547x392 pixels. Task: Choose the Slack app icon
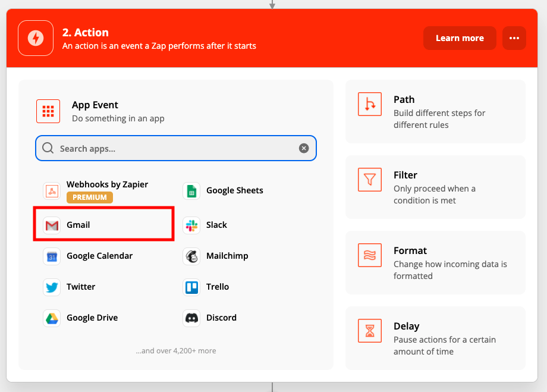coord(191,225)
